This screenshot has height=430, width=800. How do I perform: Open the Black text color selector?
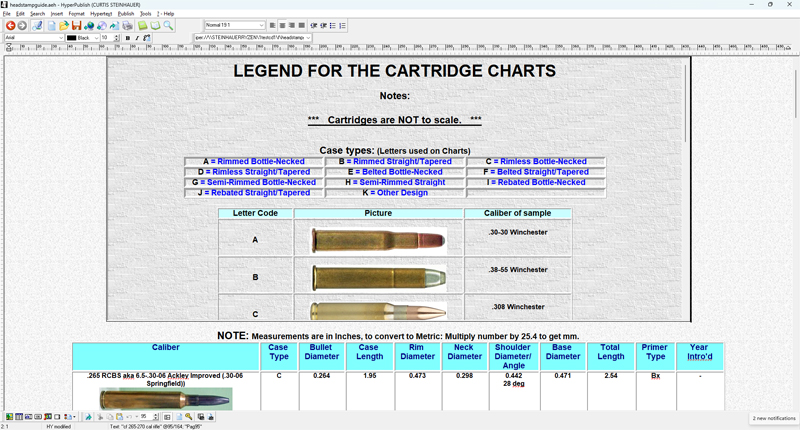(82, 38)
